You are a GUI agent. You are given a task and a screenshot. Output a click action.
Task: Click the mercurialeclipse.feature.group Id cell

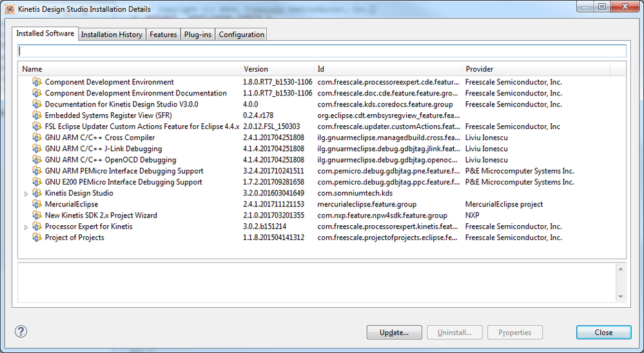pos(367,204)
